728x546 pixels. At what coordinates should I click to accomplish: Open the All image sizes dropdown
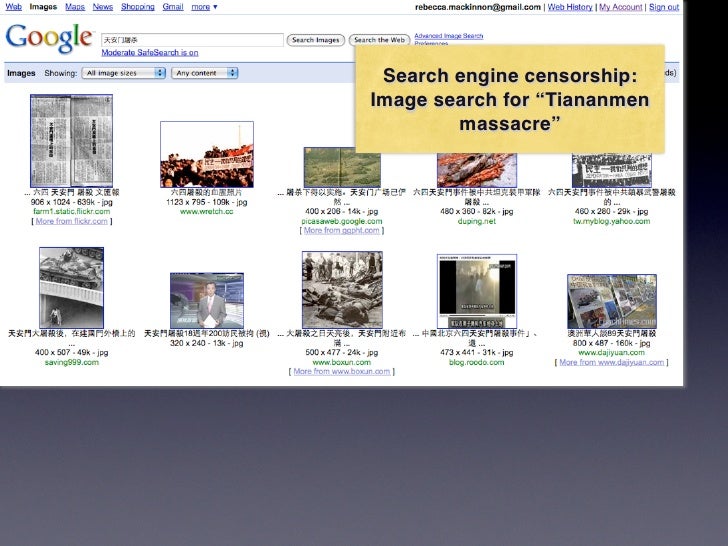click(x=124, y=73)
